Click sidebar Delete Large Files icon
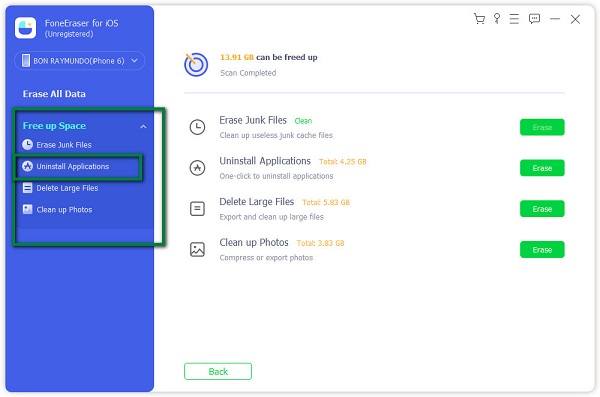Image resolution: width=600 pixels, height=397 pixels. [x=27, y=188]
